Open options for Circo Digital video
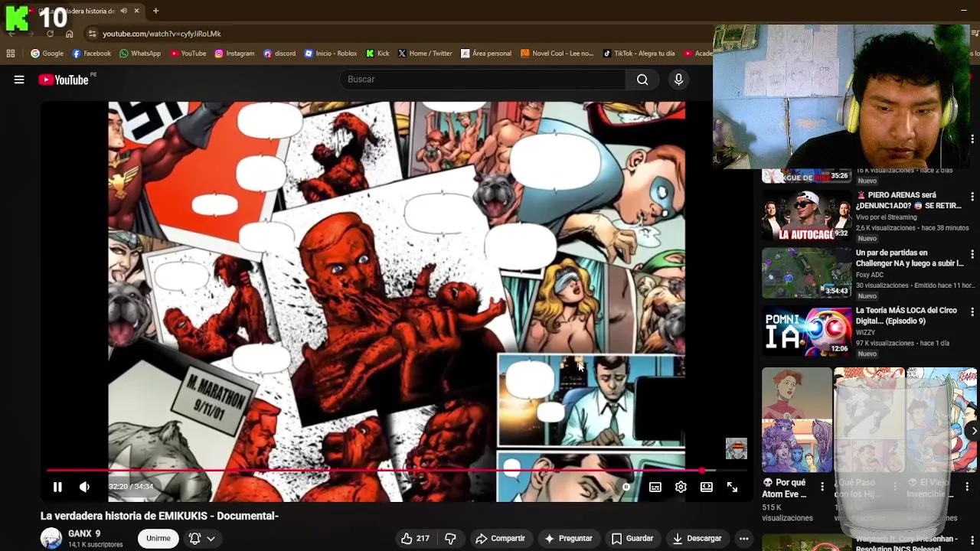This screenshot has height=551, width=980. 972,312
